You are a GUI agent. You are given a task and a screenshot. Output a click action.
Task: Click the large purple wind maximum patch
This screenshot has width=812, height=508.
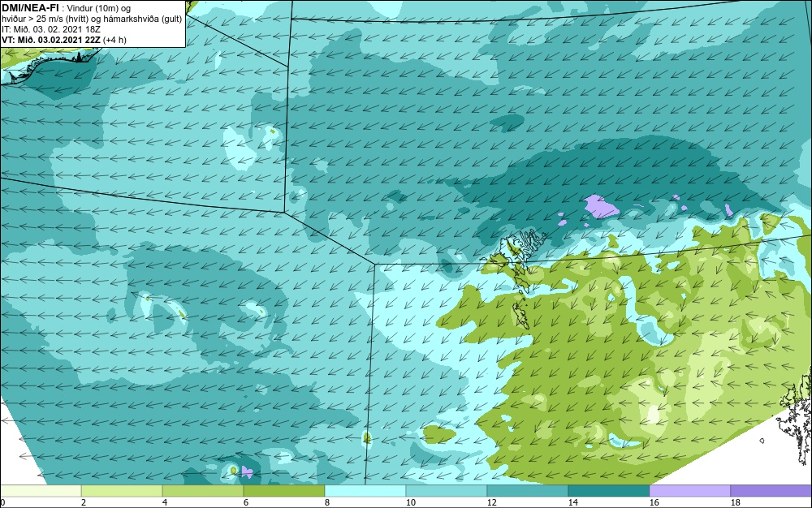[x=601, y=206]
